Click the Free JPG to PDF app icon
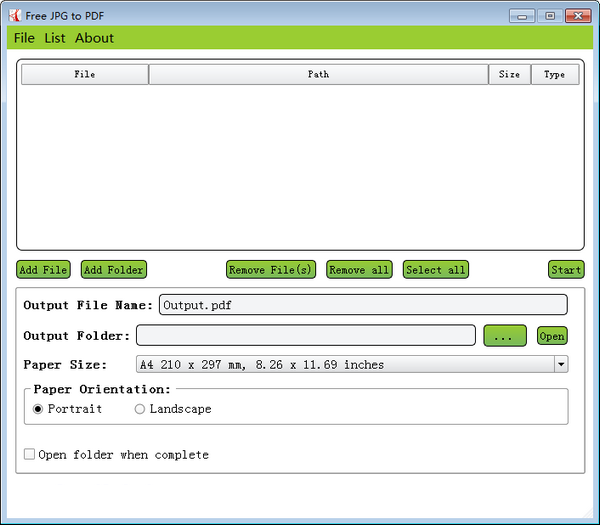This screenshot has width=600, height=525. tap(15, 16)
